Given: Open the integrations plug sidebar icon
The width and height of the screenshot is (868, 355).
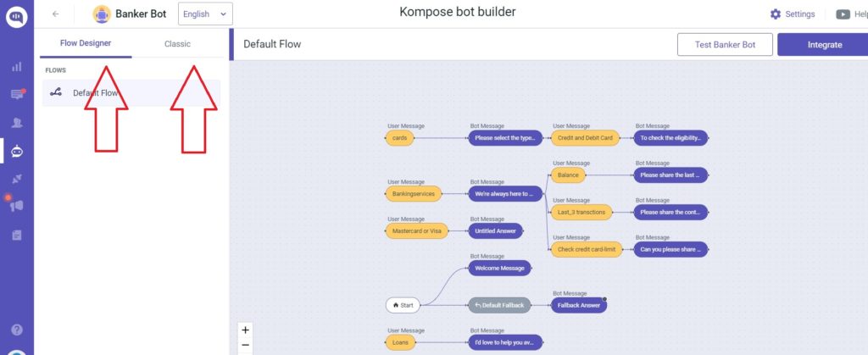Looking at the screenshot, I should (x=17, y=178).
